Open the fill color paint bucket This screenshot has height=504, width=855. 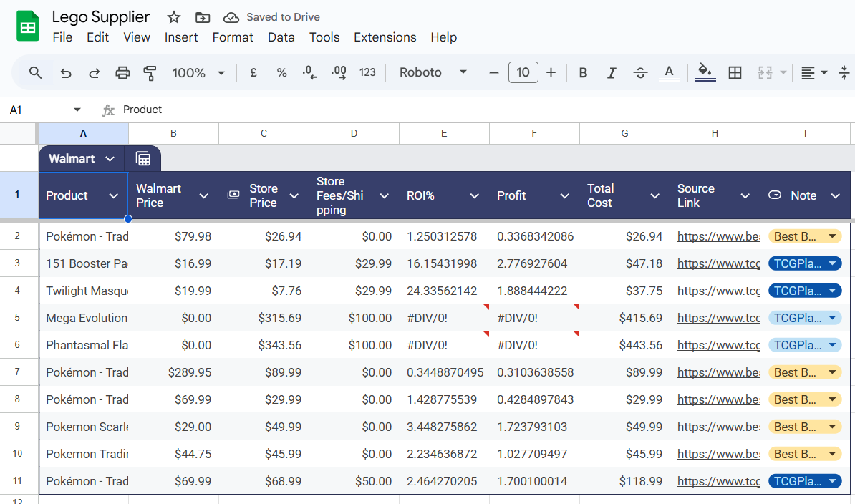tap(705, 72)
